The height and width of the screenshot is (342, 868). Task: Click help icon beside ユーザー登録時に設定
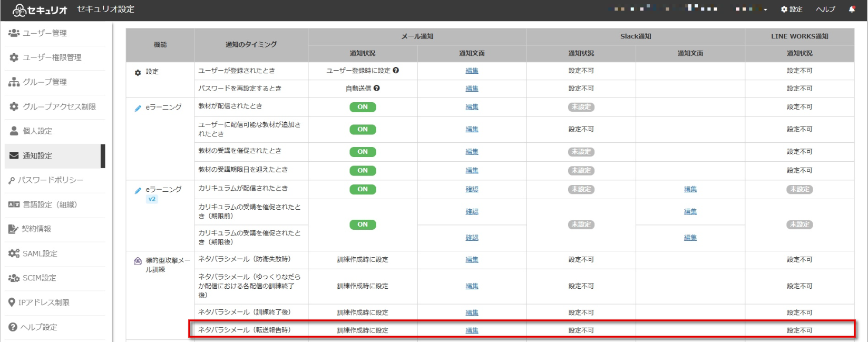click(x=396, y=70)
